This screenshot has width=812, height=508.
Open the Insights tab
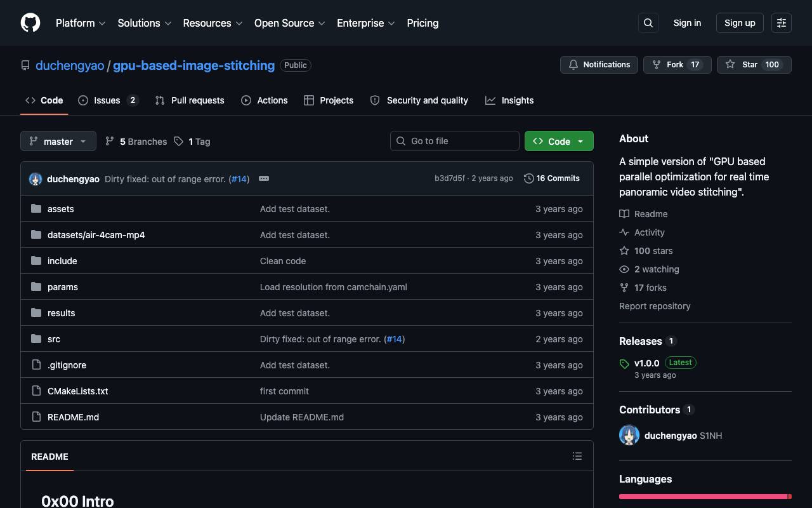(x=509, y=100)
